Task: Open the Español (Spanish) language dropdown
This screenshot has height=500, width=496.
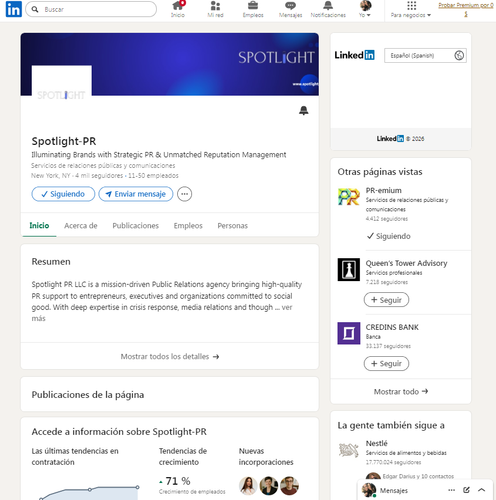Action: coord(425,56)
